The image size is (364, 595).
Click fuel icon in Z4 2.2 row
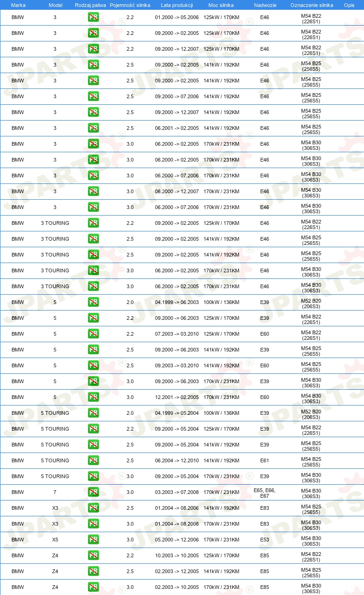coord(93,556)
